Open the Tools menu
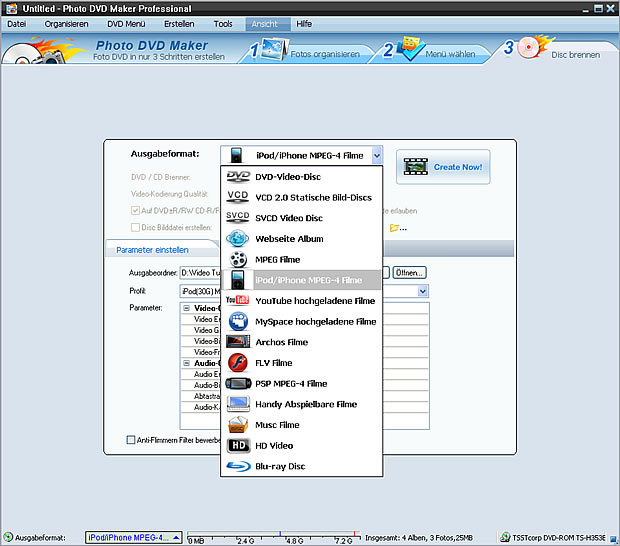Screen dimensions: 620x546 [223, 24]
